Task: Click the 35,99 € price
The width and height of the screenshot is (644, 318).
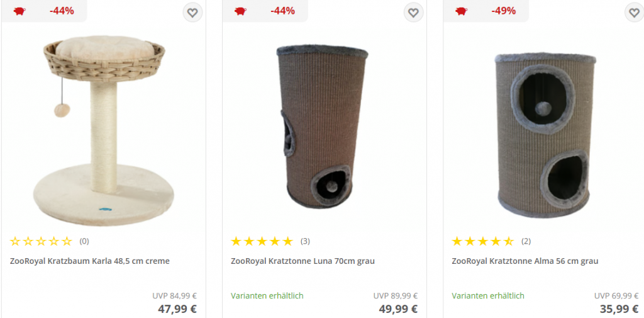Action: point(619,309)
